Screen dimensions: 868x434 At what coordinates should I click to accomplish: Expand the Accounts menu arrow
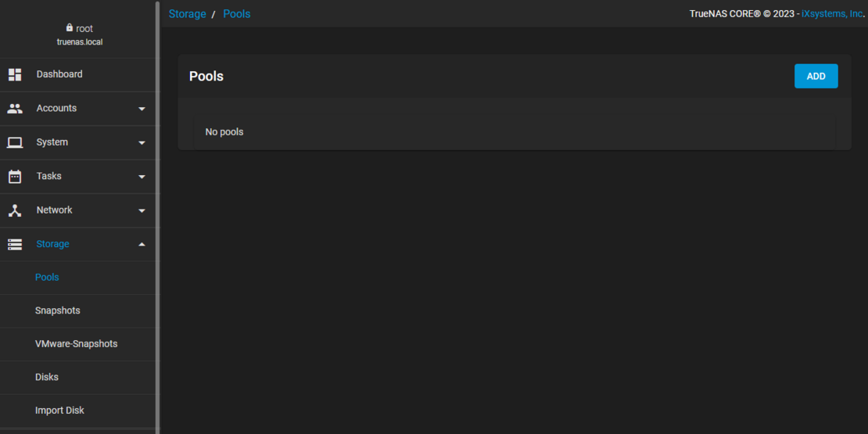pos(142,109)
